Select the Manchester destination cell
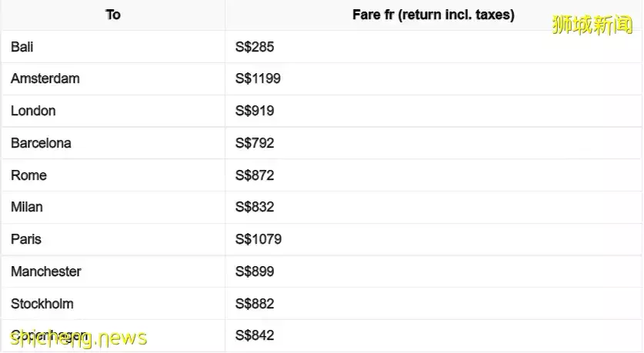The width and height of the screenshot is (644, 353). [x=46, y=271]
